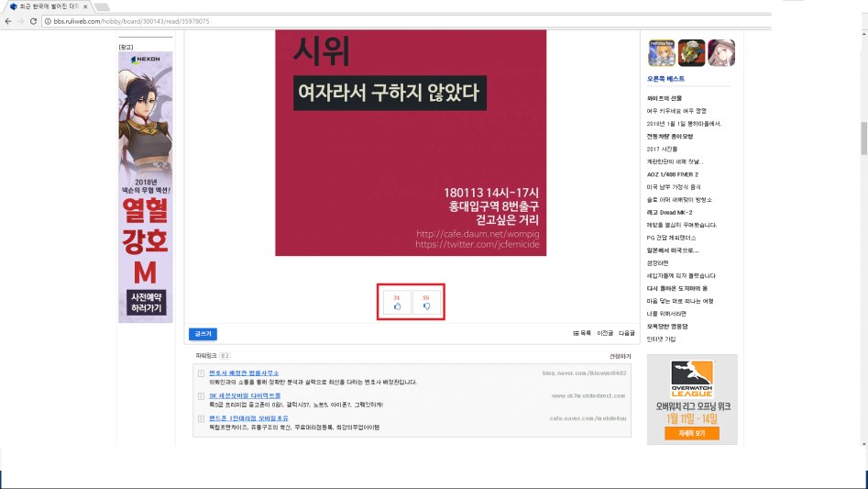This screenshot has width=868, height=489.
Task: Click the cafe.naver.com/mobile4uu URL
Action: tap(588, 418)
